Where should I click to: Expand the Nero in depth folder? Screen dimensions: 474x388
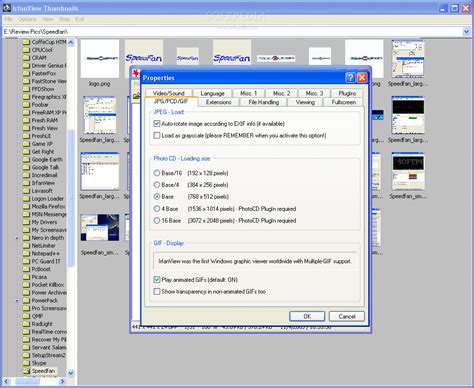17,238
